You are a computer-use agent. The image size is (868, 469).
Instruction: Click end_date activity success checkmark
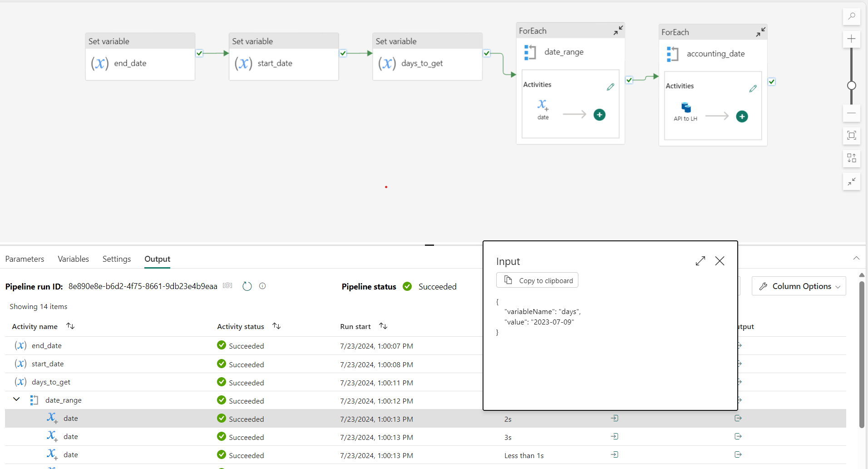pos(199,53)
